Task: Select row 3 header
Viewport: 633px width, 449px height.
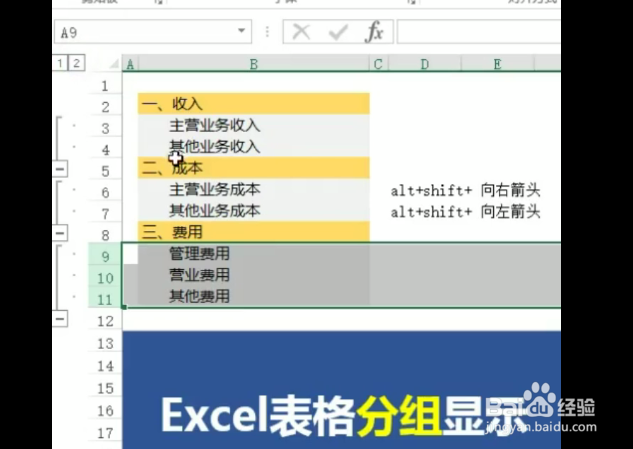Action: [105, 128]
